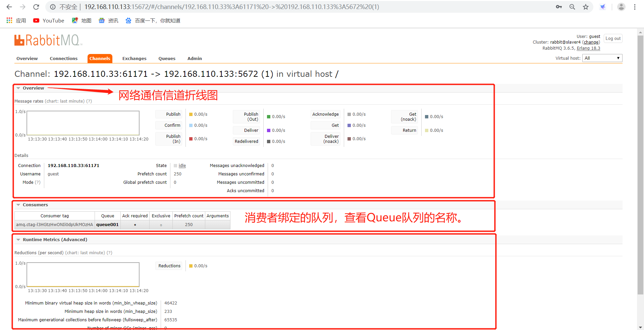This screenshot has height=330, width=644.
Task: Click the not-secure site info icon
Action: (53, 7)
